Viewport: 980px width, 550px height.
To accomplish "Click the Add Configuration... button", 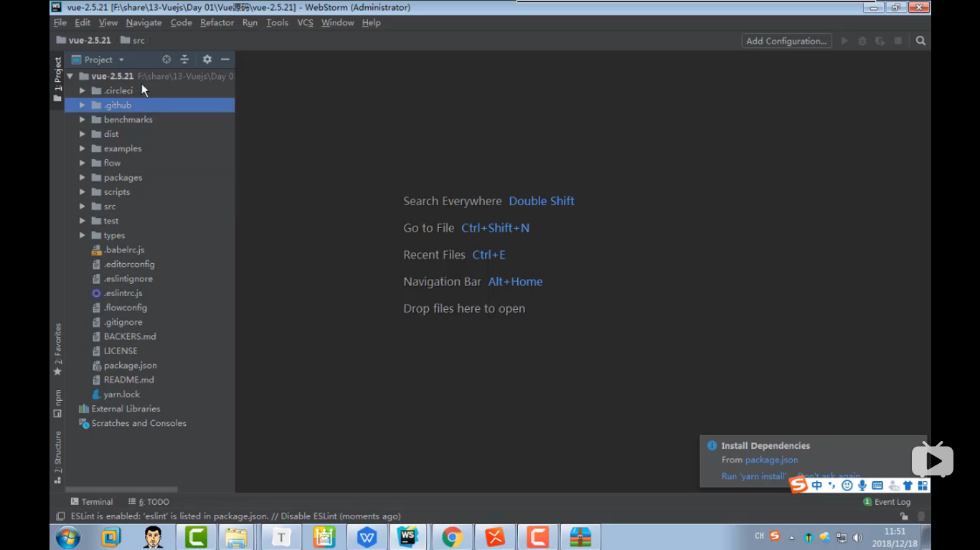I will point(786,41).
